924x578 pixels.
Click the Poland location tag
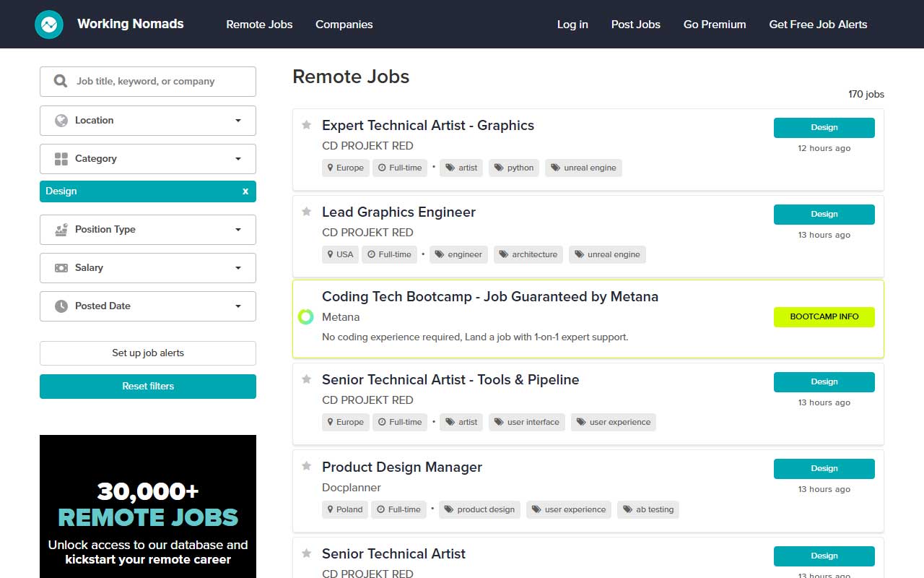point(344,509)
